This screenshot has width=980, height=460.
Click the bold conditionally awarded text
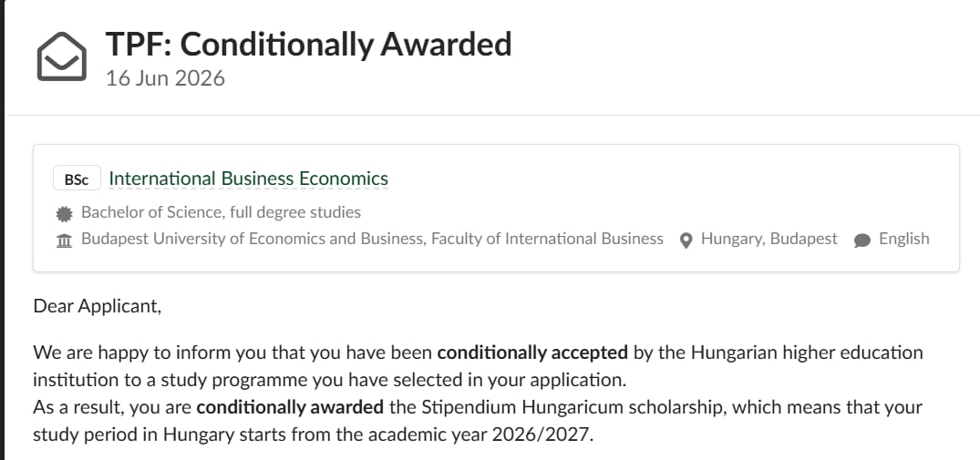tap(290, 407)
